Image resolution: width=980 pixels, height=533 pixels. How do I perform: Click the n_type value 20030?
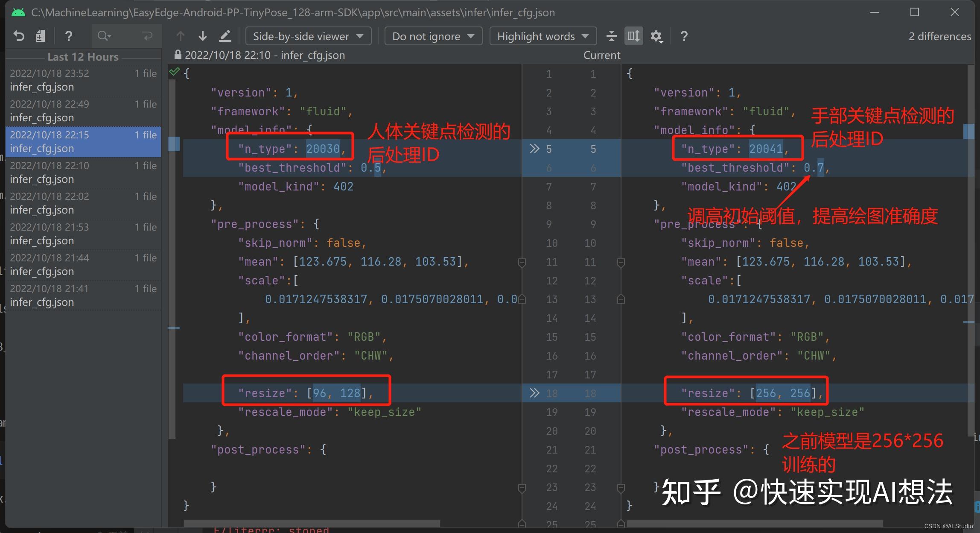pyautogui.click(x=323, y=149)
